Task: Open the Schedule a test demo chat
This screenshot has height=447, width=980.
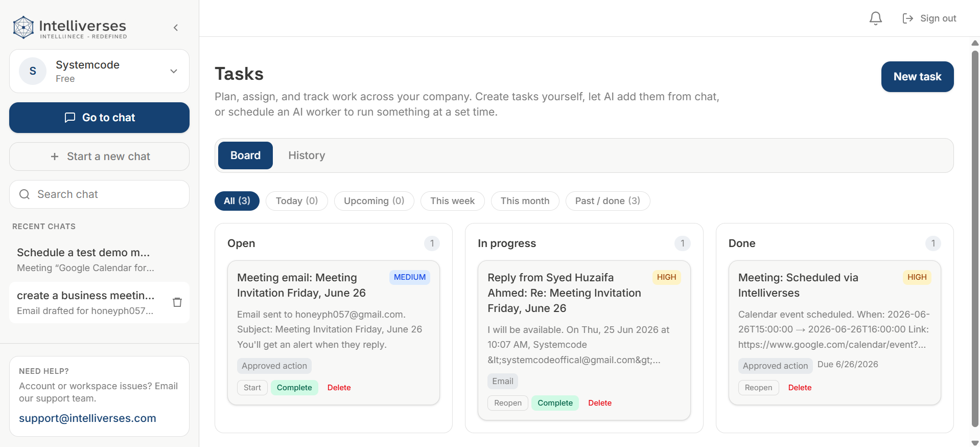Action: 99,260
